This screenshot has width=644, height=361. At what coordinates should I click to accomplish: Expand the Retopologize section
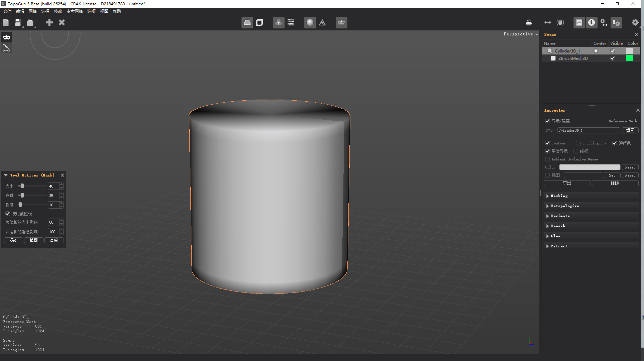[x=565, y=206]
